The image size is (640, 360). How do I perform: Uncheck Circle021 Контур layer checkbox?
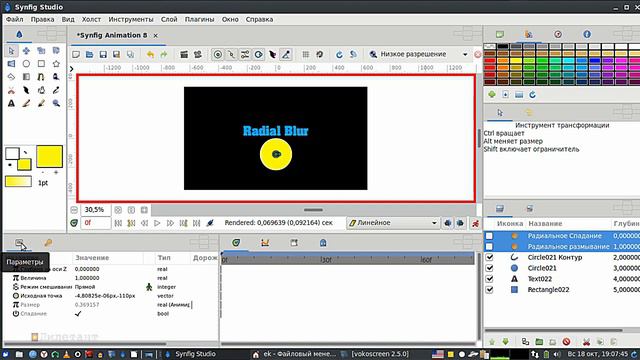489,258
